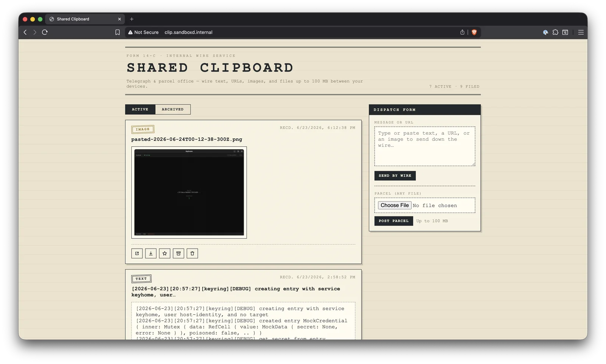Click the keyring log text block
This screenshot has height=364, width=606.
[243, 321]
